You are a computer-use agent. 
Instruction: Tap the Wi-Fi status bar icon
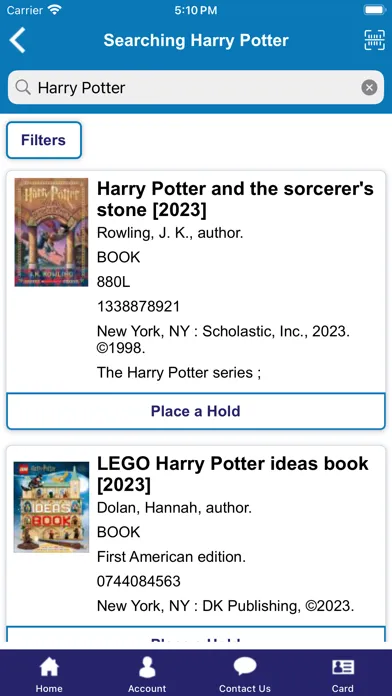[x=55, y=10]
